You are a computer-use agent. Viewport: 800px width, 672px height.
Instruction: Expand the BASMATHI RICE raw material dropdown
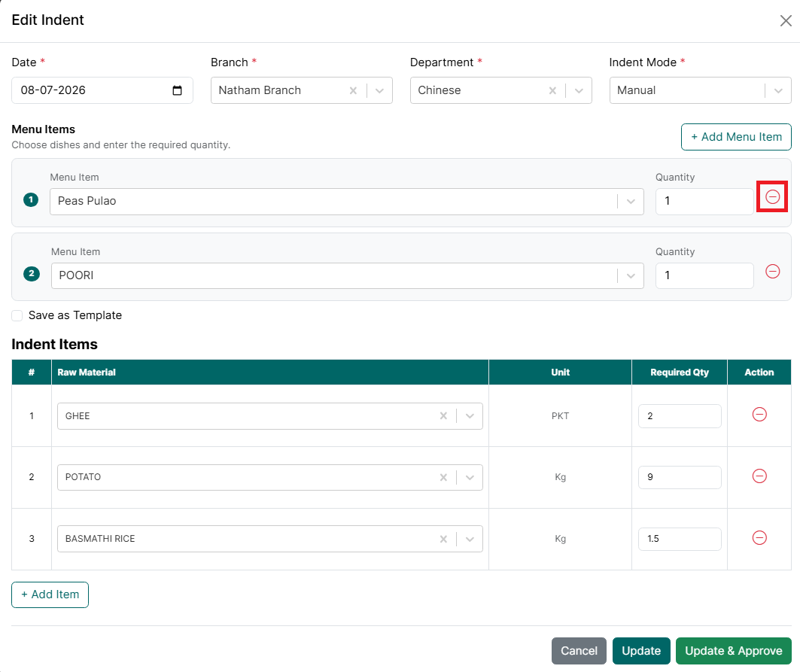(x=470, y=539)
